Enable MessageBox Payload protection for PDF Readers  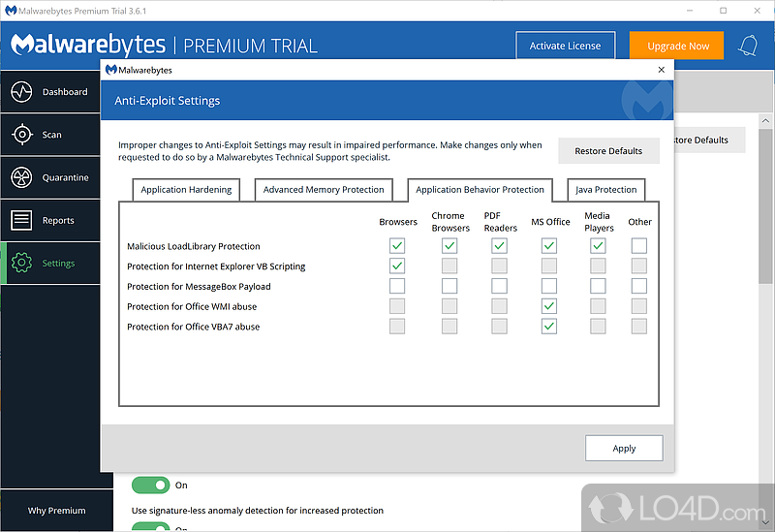(x=499, y=286)
